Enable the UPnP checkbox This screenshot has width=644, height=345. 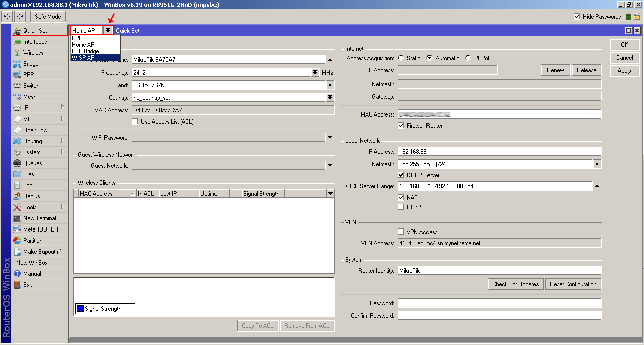[x=401, y=207]
